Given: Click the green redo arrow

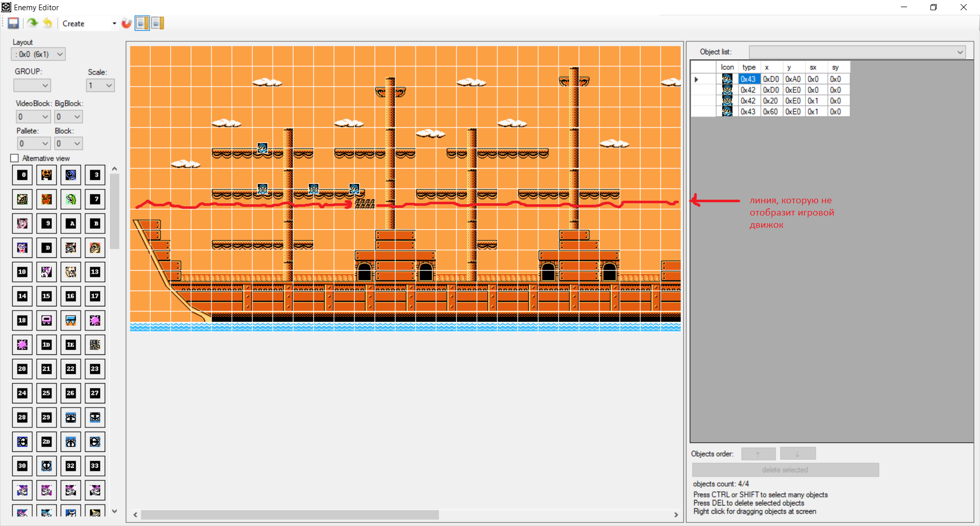Looking at the screenshot, I should [x=33, y=23].
